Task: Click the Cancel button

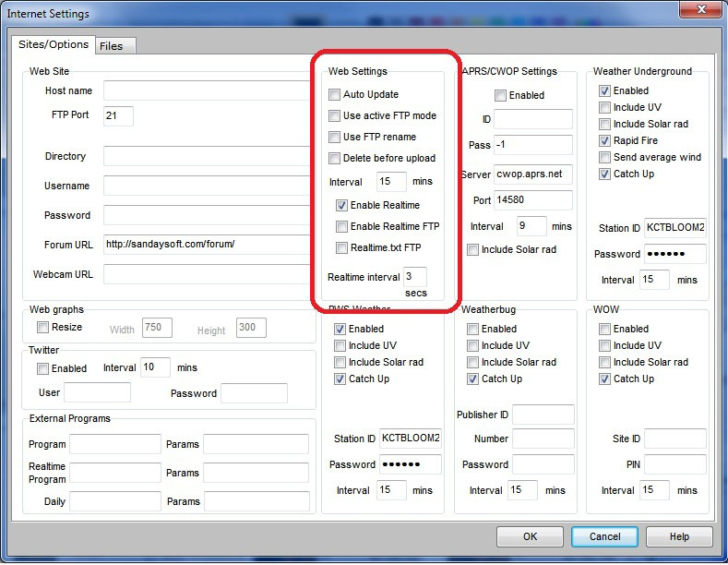Action: coord(604,536)
